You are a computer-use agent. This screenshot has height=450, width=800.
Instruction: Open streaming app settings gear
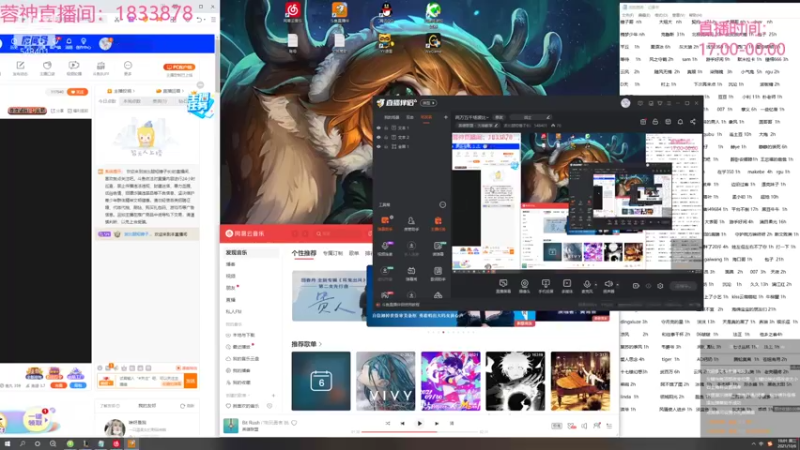click(660, 286)
